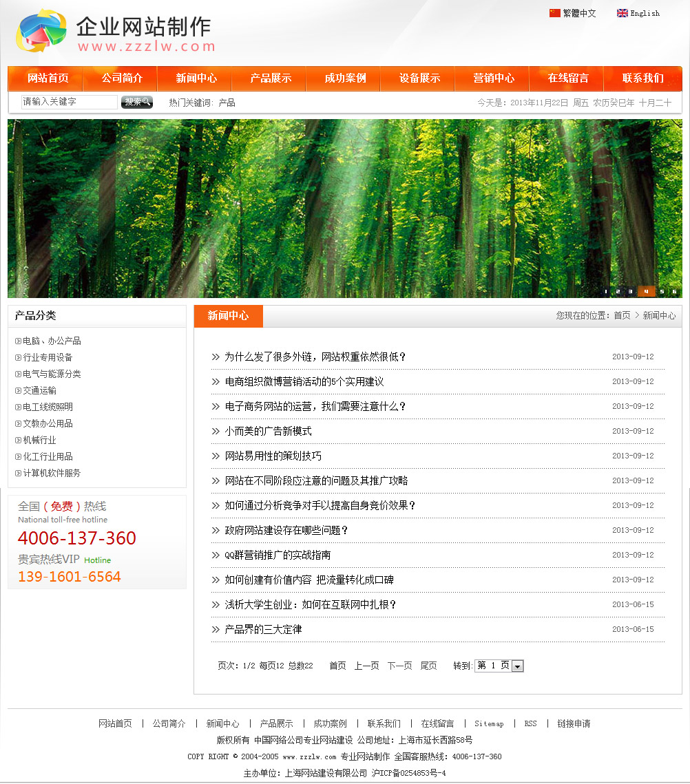
Task: Open article 政府网站建设存在哪些问题？
Action: tap(286, 530)
